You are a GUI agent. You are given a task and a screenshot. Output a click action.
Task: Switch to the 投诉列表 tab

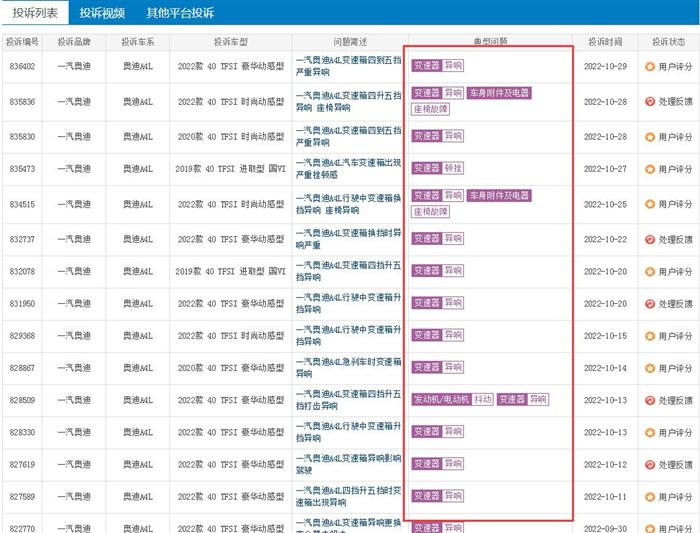coord(35,12)
